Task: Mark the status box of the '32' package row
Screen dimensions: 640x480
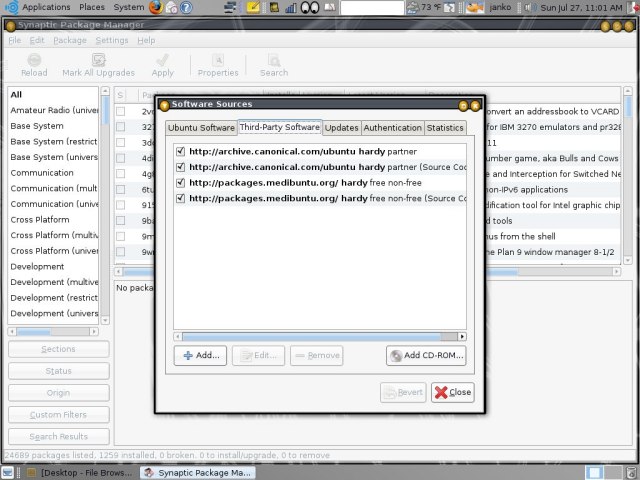Action: tap(120, 127)
